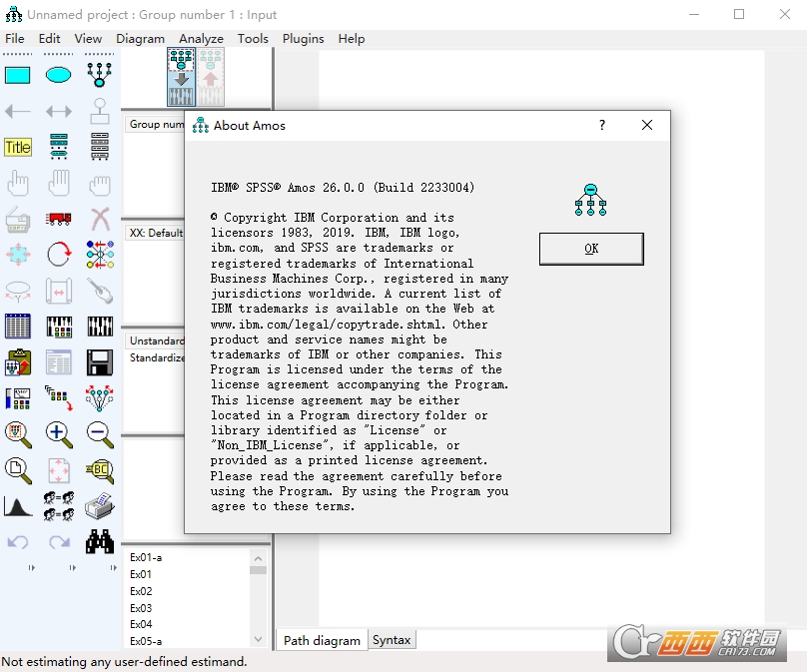Click the redo arrow icon
807x672 pixels.
tap(59, 542)
